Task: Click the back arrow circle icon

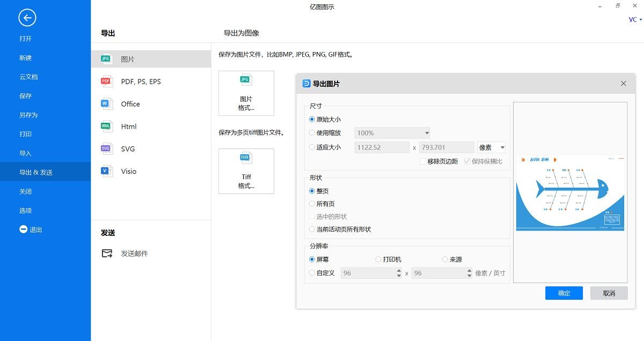Action: coord(27,18)
